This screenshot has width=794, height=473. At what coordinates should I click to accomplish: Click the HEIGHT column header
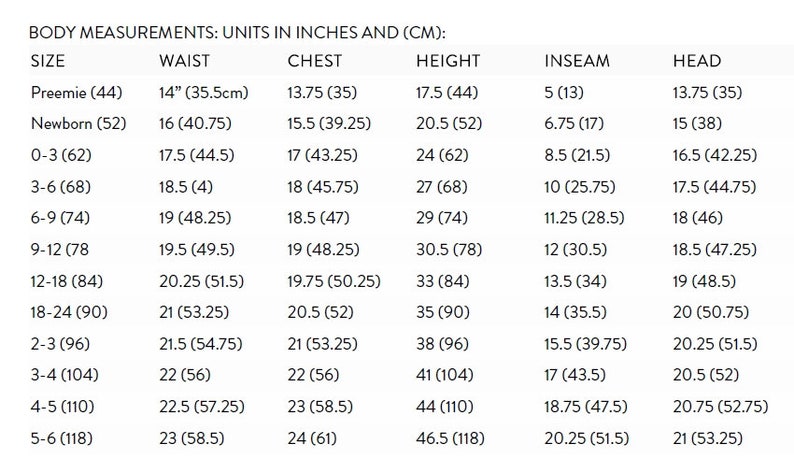[448, 61]
